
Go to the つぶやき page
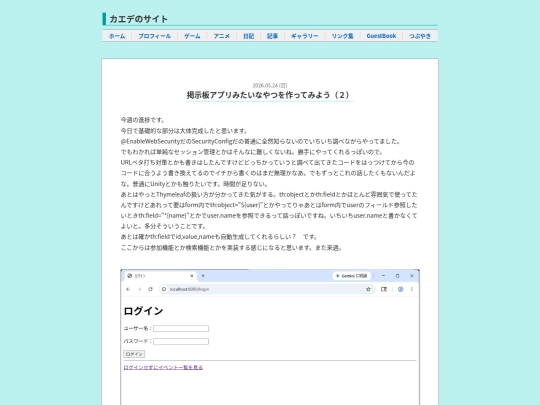(x=420, y=36)
